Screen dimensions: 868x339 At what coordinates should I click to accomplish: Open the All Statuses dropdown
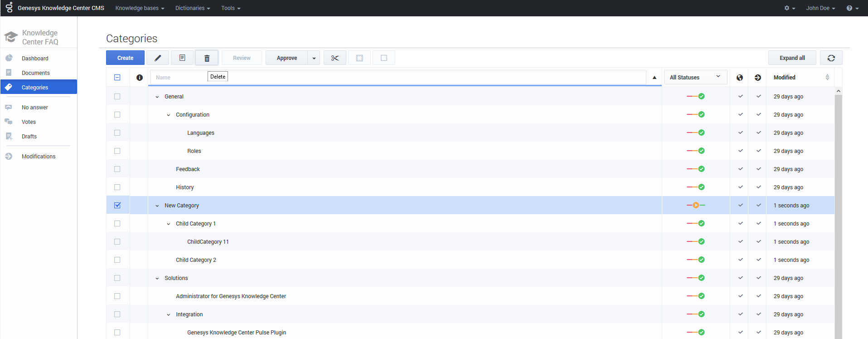tap(695, 78)
